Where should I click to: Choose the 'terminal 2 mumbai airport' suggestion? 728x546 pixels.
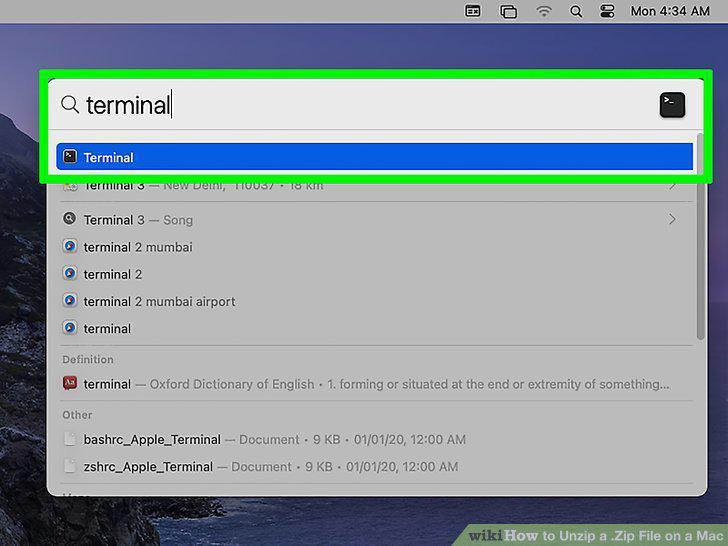coord(374,301)
